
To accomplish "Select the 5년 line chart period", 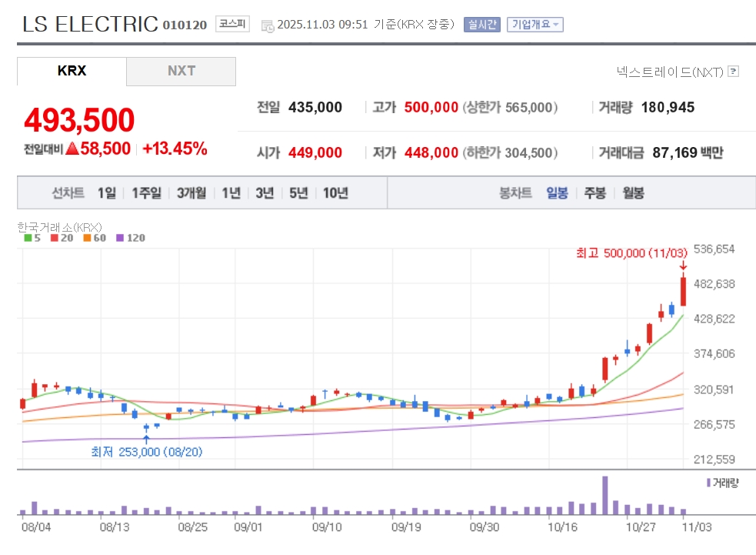I will (298, 193).
